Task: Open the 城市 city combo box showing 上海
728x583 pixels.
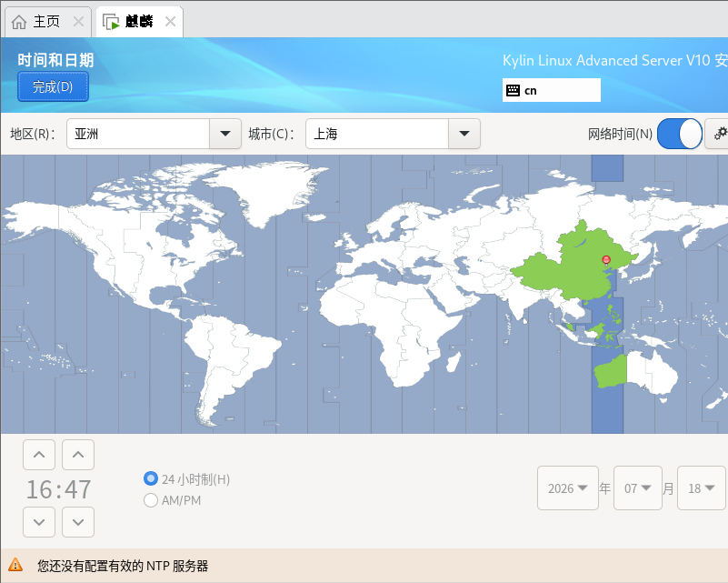Action: (393, 134)
